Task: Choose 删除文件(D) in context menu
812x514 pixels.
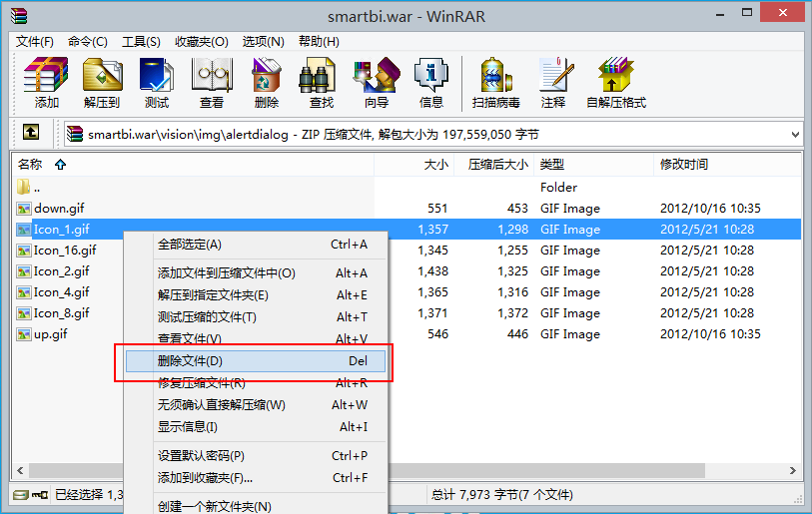Action: point(256,361)
